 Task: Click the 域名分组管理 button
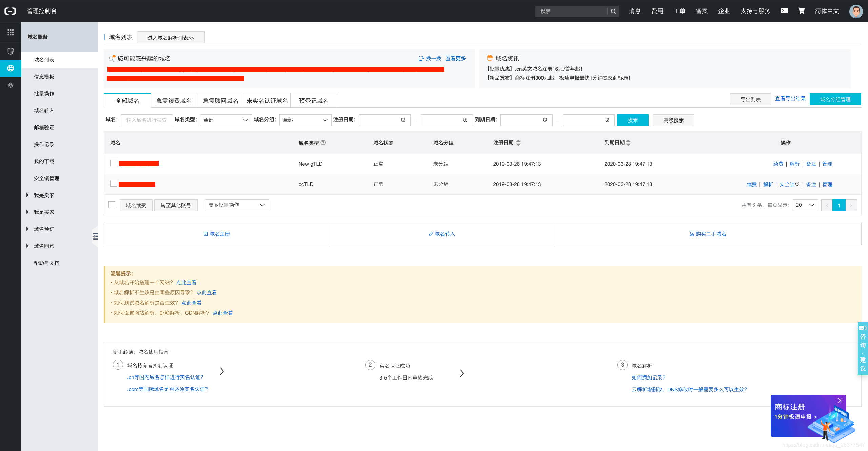[x=835, y=99]
